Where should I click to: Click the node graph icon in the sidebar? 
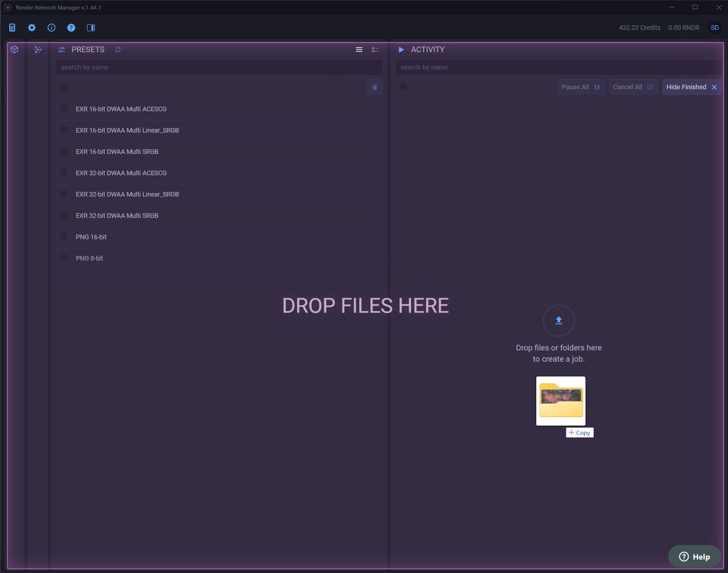click(38, 50)
